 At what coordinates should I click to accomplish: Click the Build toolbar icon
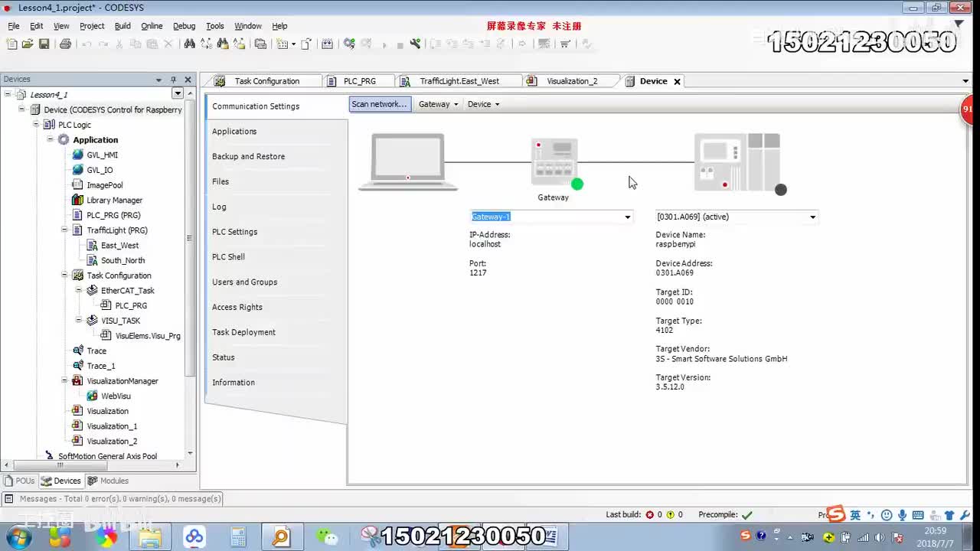point(327,44)
